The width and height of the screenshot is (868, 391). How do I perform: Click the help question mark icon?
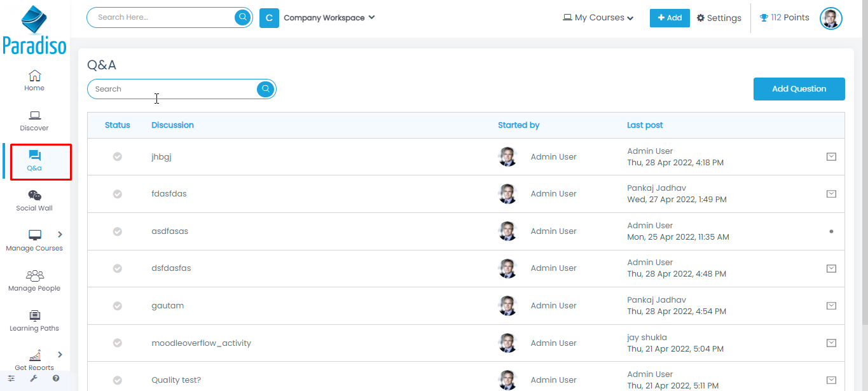(x=56, y=378)
